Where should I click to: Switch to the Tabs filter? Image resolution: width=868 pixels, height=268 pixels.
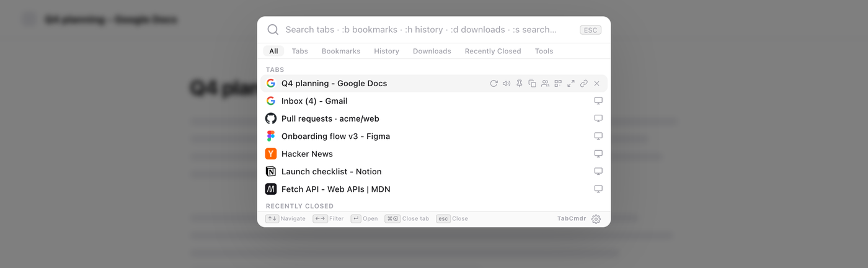(x=299, y=51)
